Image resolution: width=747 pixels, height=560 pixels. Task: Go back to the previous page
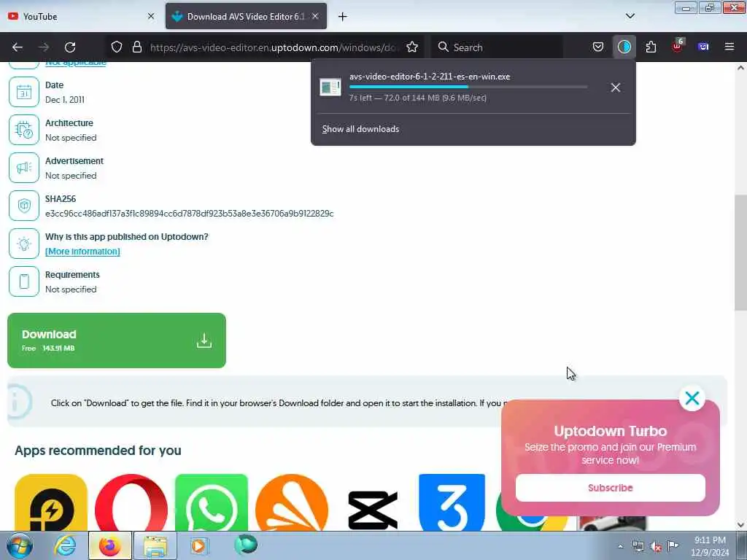click(18, 47)
